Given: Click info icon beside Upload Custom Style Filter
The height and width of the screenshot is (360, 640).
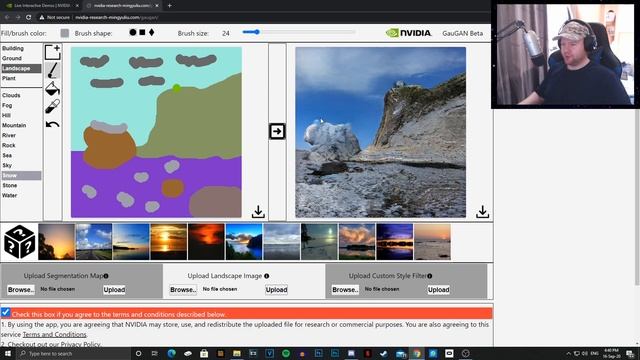Looking at the screenshot, I should pos(430,276).
